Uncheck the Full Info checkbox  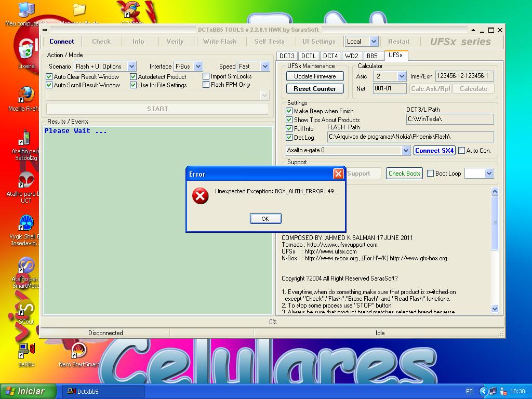pos(289,129)
